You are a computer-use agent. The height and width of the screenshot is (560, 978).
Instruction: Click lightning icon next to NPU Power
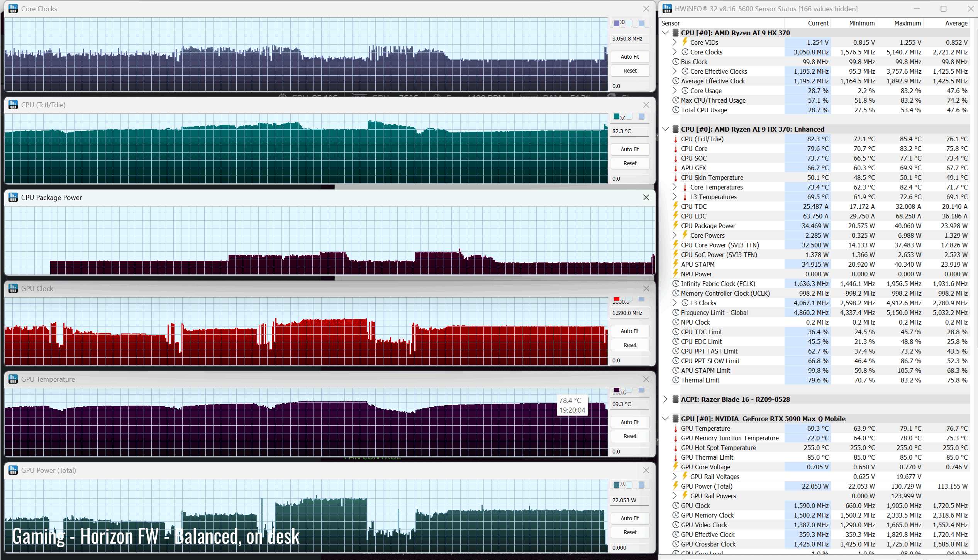pos(676,274)
